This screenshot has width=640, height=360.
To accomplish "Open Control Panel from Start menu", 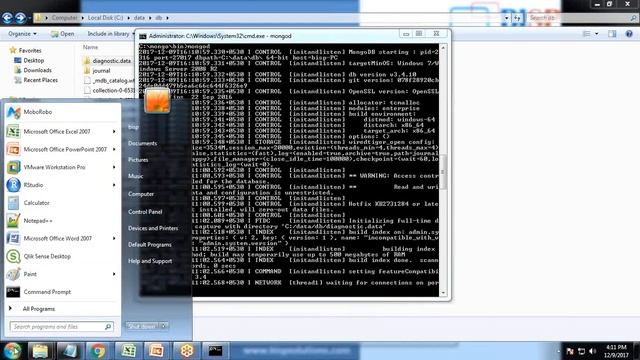I will (x=145, y=212).
